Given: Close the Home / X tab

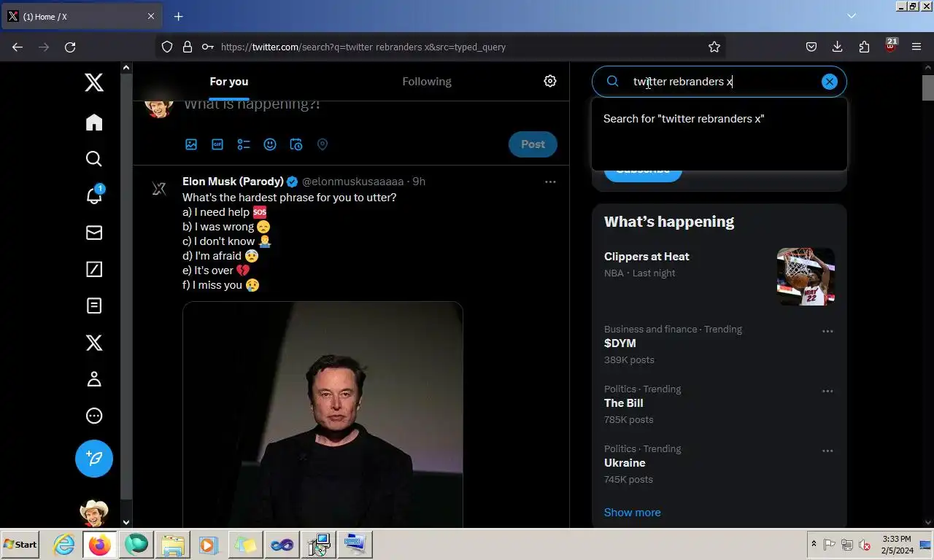Looking at the screenshot, I should click(x=151, y=16).
